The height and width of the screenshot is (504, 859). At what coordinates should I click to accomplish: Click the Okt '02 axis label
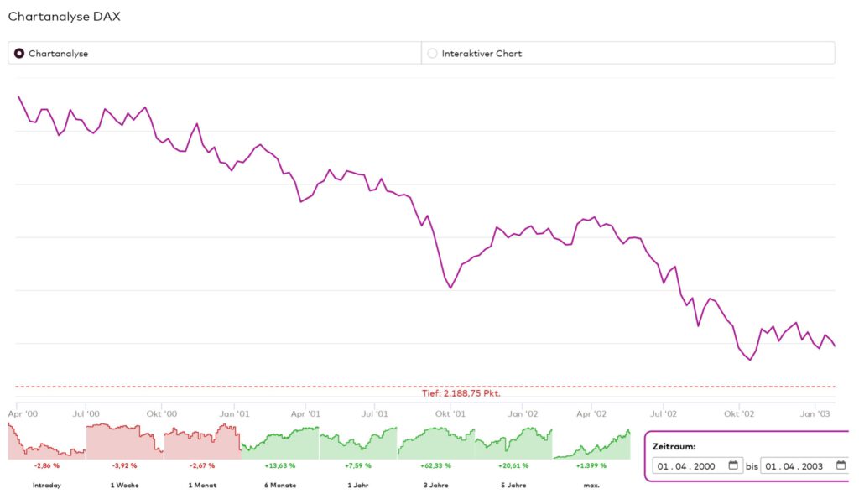point(739,413)
